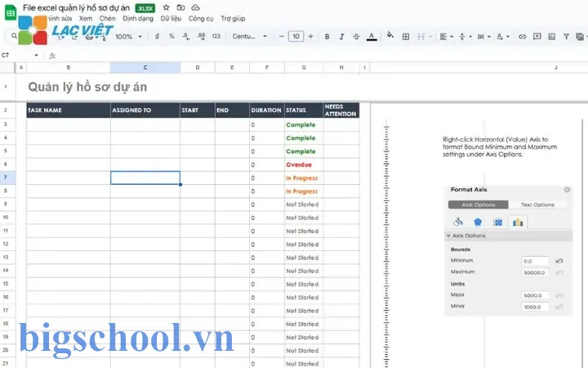Viewport: 588px width, 368px height.
Task: Open the Google Sheets home icon
Action: tap(11, 12)
